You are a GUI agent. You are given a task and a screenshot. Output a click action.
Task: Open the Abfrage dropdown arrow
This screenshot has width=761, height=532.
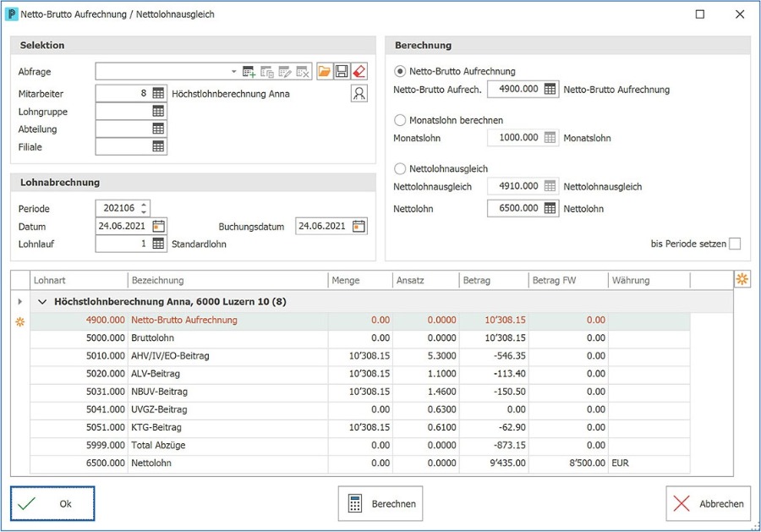233,72
